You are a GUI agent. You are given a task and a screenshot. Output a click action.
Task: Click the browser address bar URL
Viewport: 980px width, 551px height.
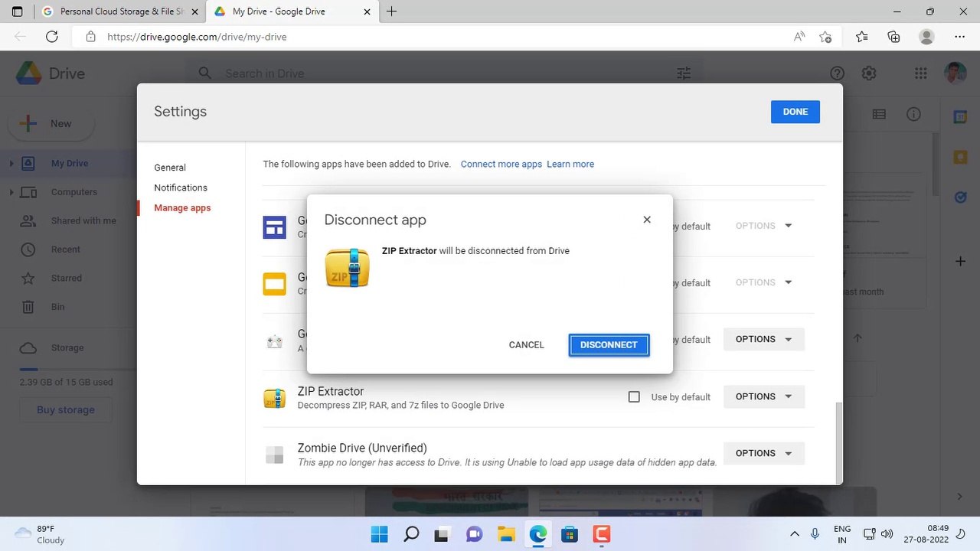pos(197,37)
